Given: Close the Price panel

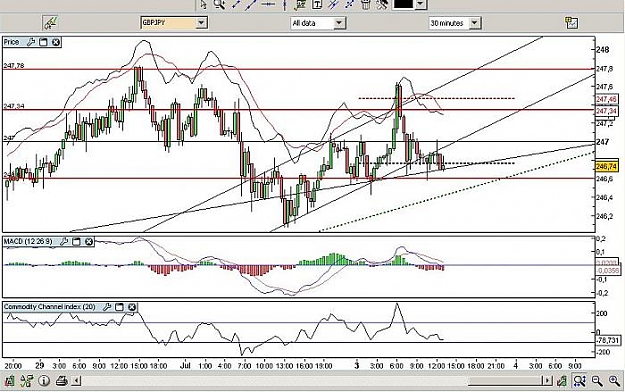Looking at the screenshot, I should [56, 42].
